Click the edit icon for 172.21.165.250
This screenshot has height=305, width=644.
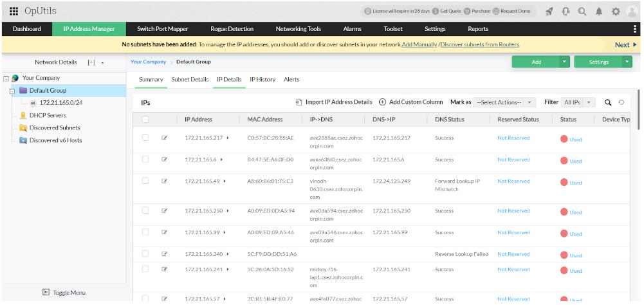[x=164, y=210]
